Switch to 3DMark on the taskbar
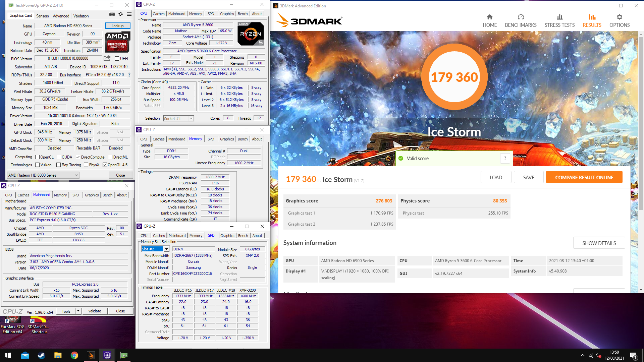 [x=91, y=355]
